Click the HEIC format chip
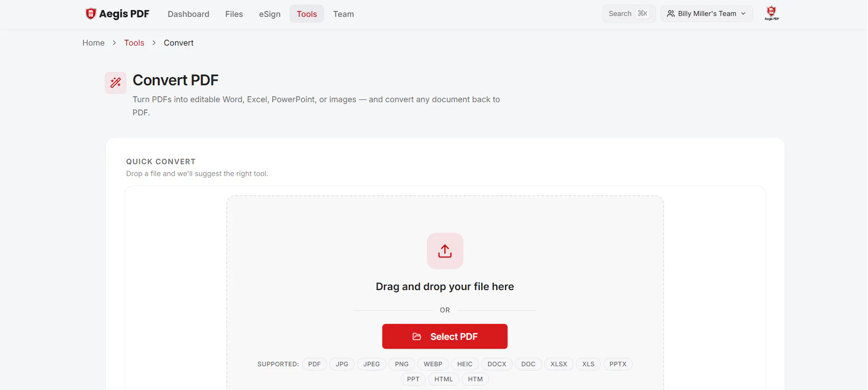The height and width of the screenshot is (390, 868). tap(465, 364)
